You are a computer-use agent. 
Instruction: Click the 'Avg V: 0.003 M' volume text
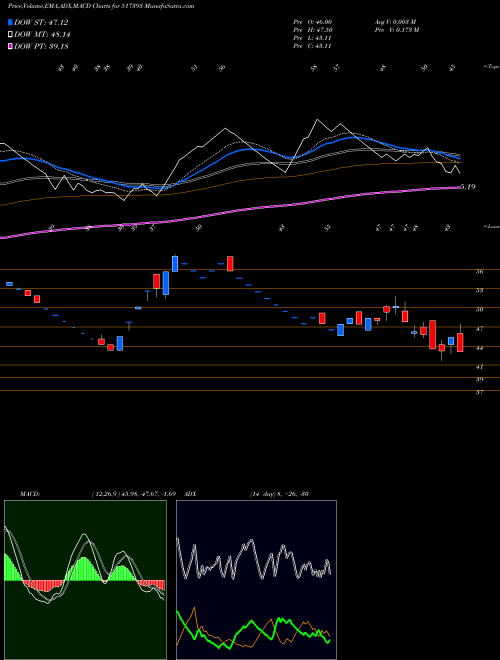[395, 21]
